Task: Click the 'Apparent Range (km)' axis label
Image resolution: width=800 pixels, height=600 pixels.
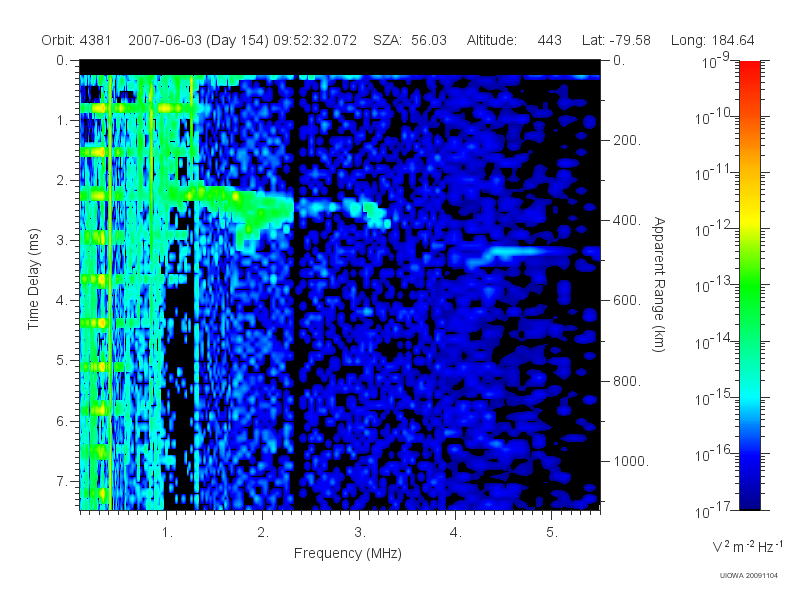Action: 659,284
